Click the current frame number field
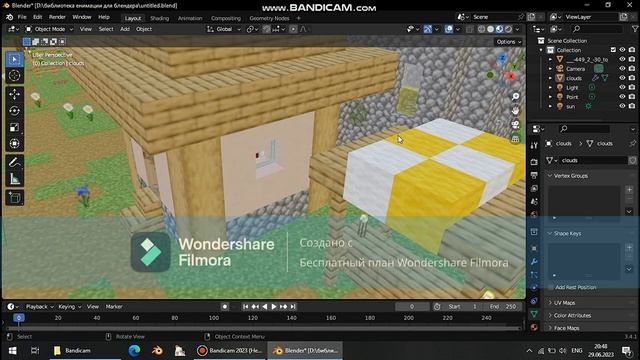640x360 pixels. click(412, 307)
